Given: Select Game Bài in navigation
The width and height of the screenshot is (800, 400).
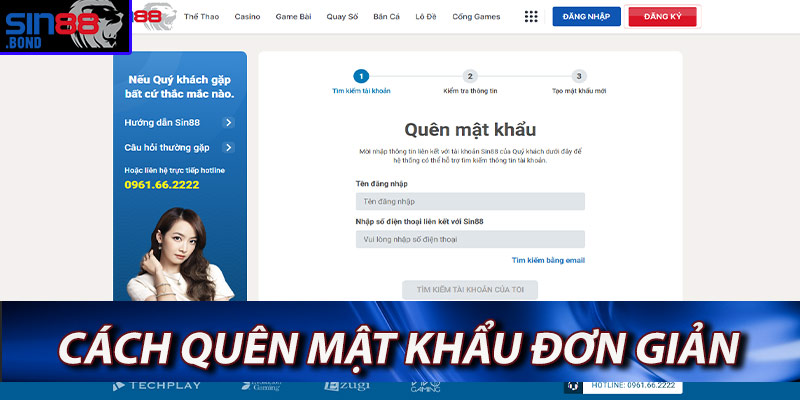Looking at the screenshot, I should click(x=293, y=17).
